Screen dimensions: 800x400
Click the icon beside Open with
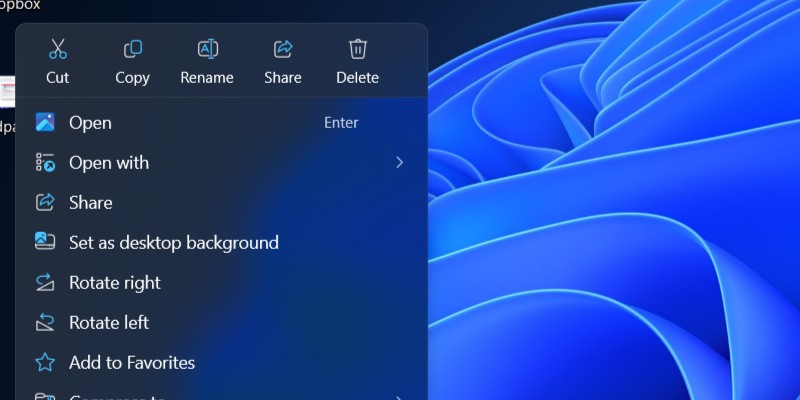point(45,162)
